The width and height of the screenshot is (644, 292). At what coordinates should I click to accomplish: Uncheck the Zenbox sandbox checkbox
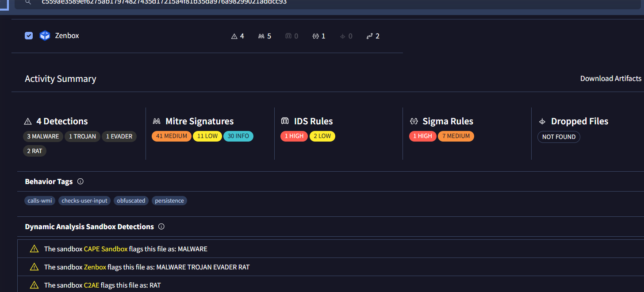coord(29,36)
